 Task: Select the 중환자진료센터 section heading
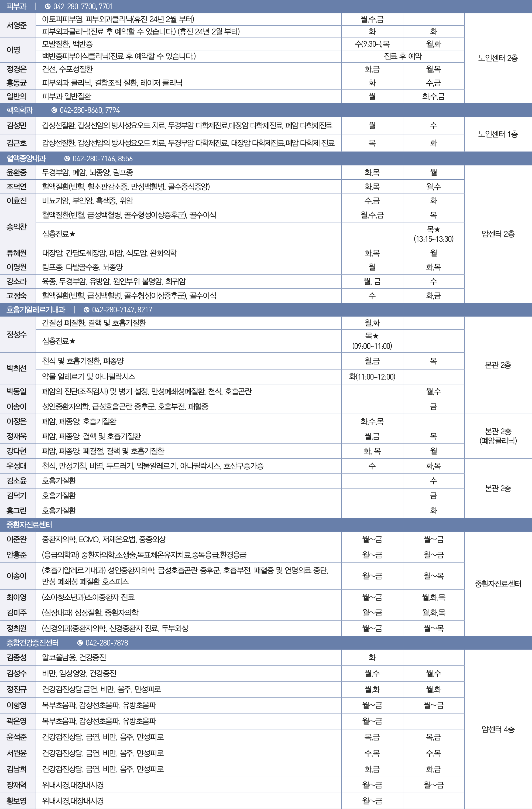coord(29,524)
